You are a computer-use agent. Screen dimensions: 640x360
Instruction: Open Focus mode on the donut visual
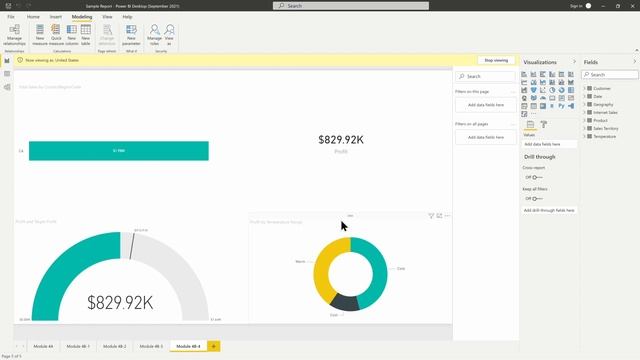(439, 216)
